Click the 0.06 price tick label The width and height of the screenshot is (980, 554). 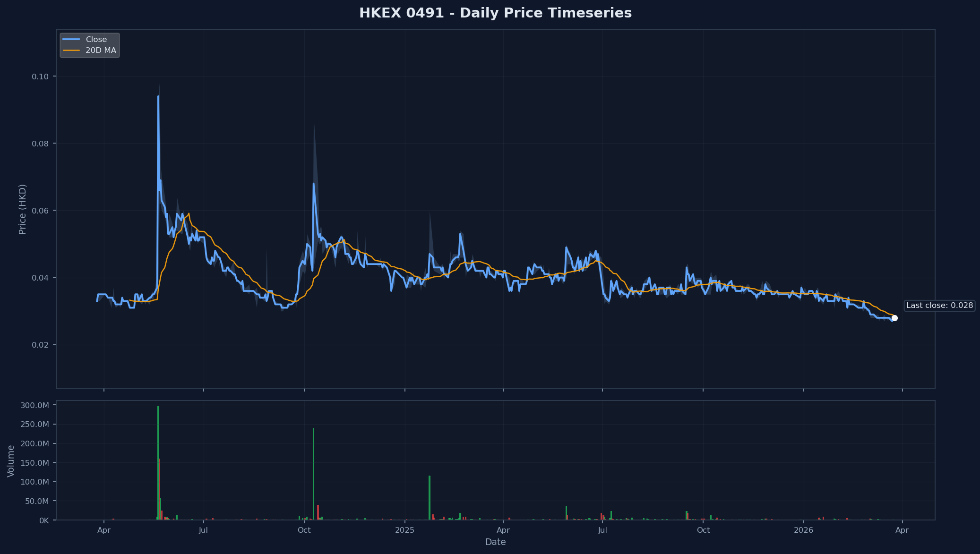[40, 211]
